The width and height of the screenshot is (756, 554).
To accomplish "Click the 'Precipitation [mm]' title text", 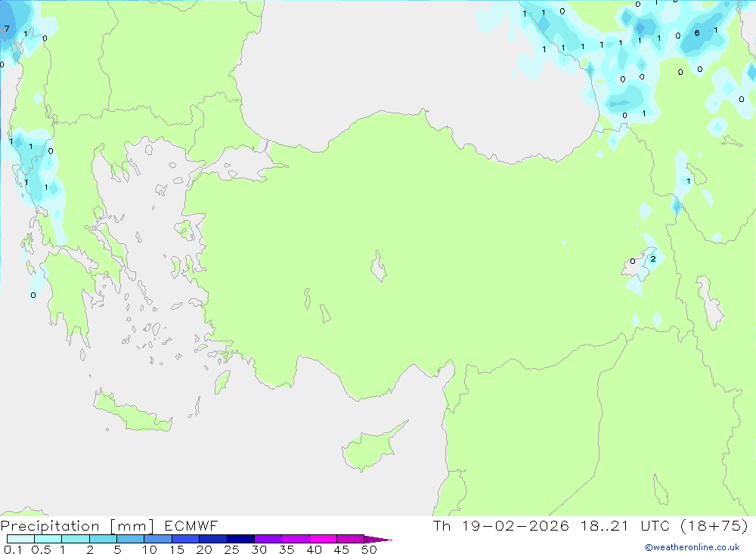I will click(77, 526).
